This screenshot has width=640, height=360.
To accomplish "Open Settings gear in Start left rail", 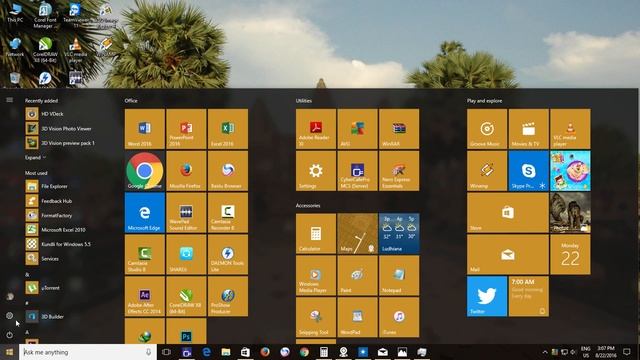I will click(x=9, y=316).
